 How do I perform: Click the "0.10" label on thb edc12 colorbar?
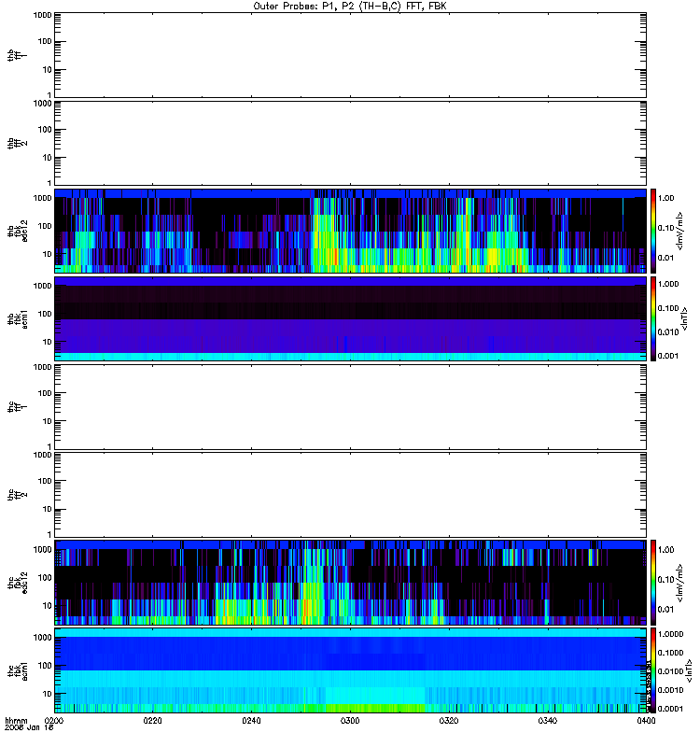tap(665, 228)
